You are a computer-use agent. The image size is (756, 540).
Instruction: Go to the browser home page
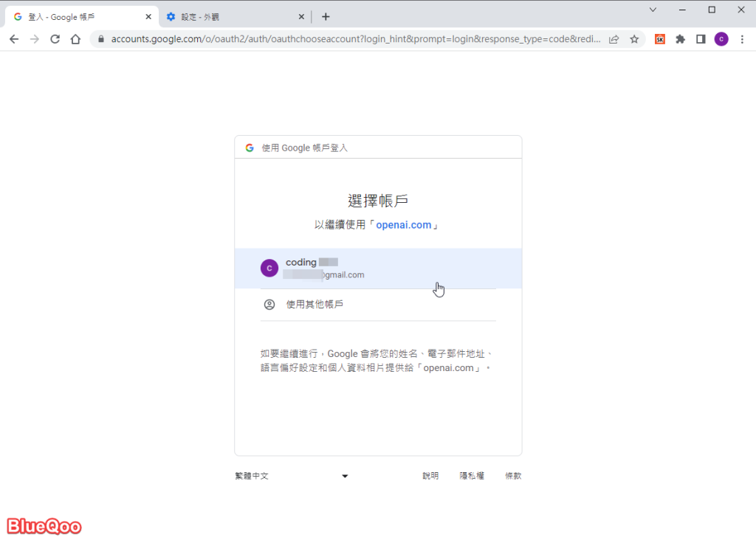pos(75,39)
